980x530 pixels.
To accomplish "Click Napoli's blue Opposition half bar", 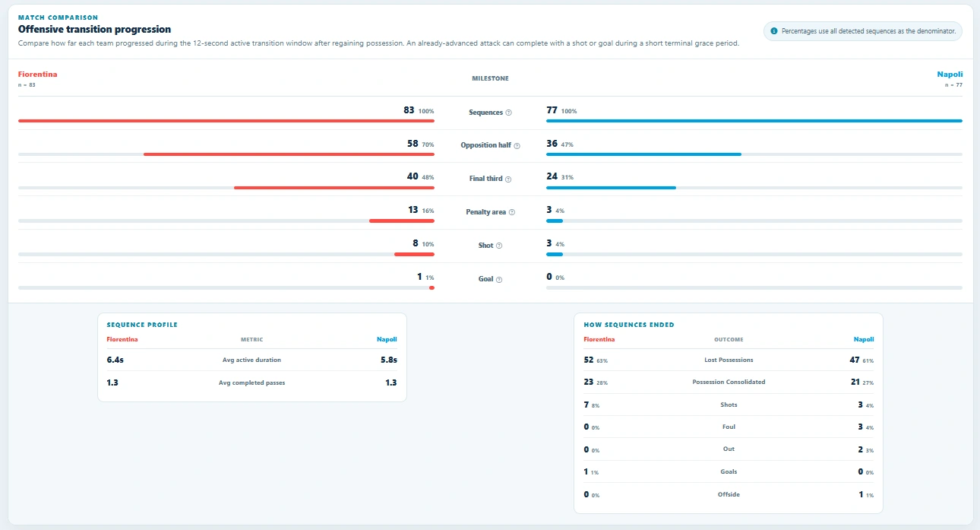I will [x=643, y=154].
